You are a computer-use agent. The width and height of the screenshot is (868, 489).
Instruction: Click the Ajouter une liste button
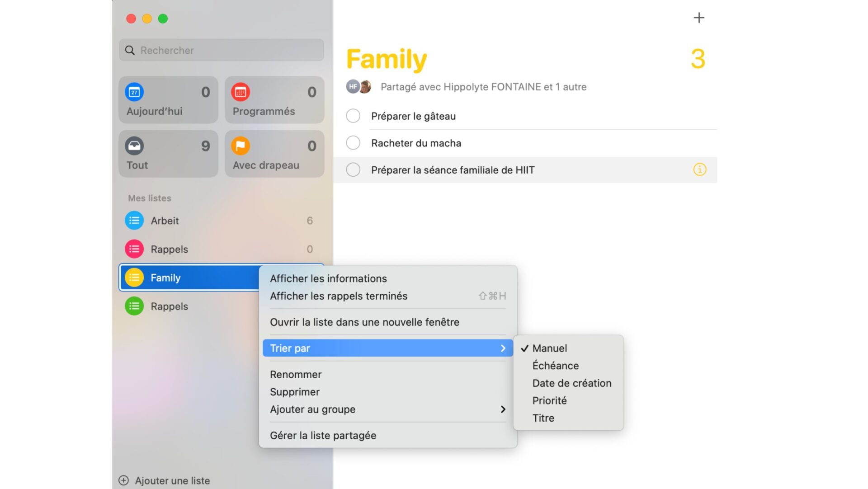coord(165,480)
